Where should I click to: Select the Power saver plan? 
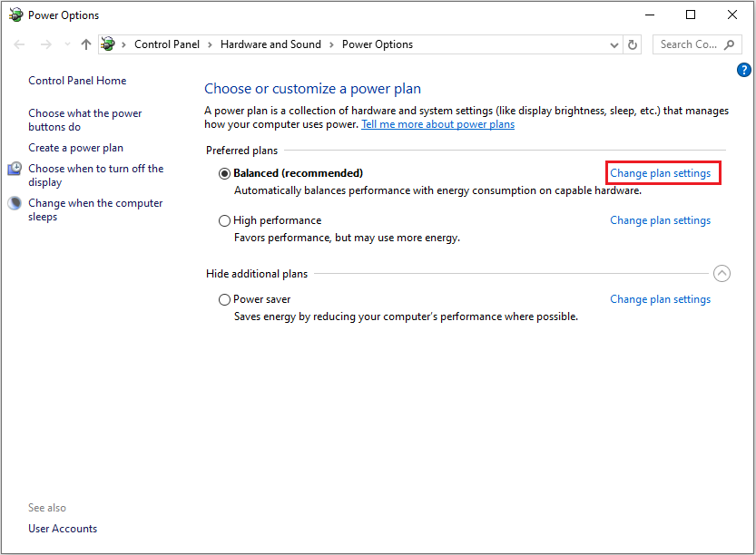coord(224,299)
